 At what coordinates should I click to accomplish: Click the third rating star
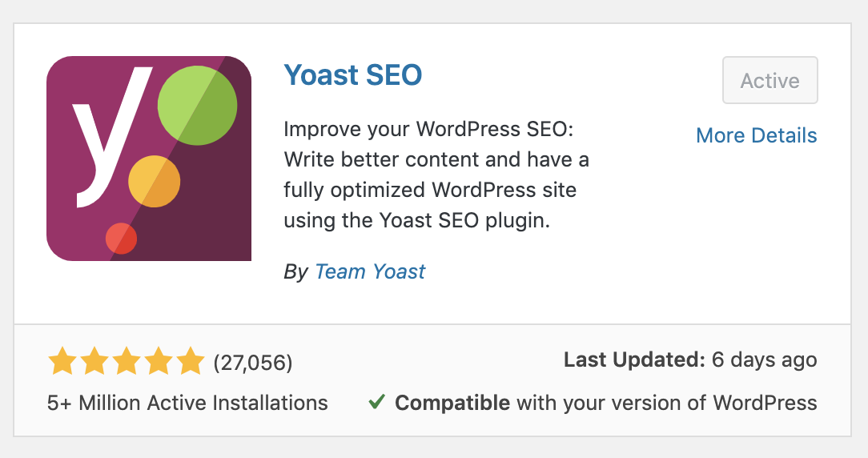point(126,362)
